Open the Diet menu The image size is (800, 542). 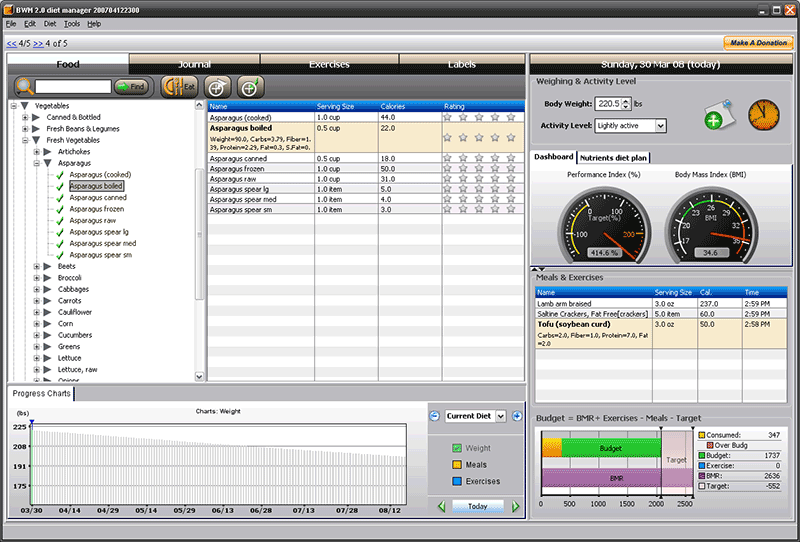coord(50,24)
